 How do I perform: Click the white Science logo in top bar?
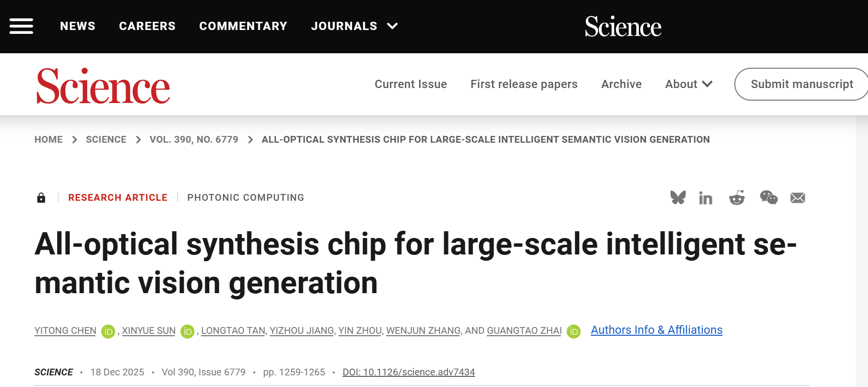coord(623,27)
